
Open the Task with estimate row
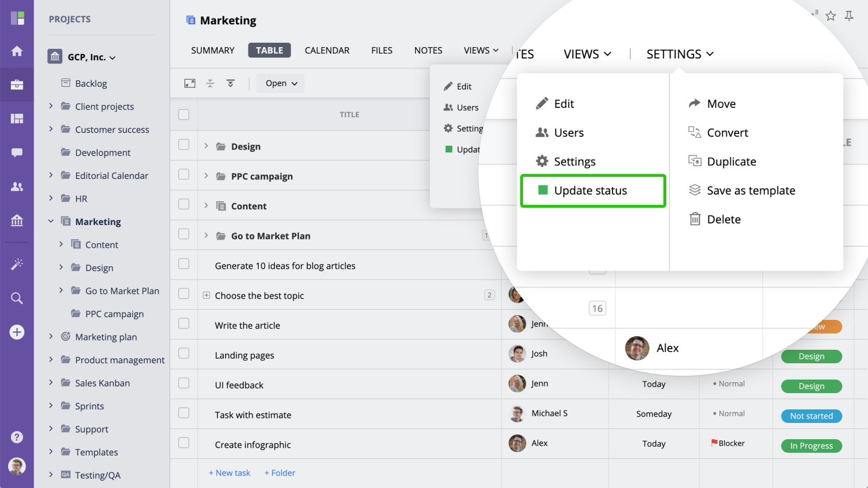coord(253,415)
